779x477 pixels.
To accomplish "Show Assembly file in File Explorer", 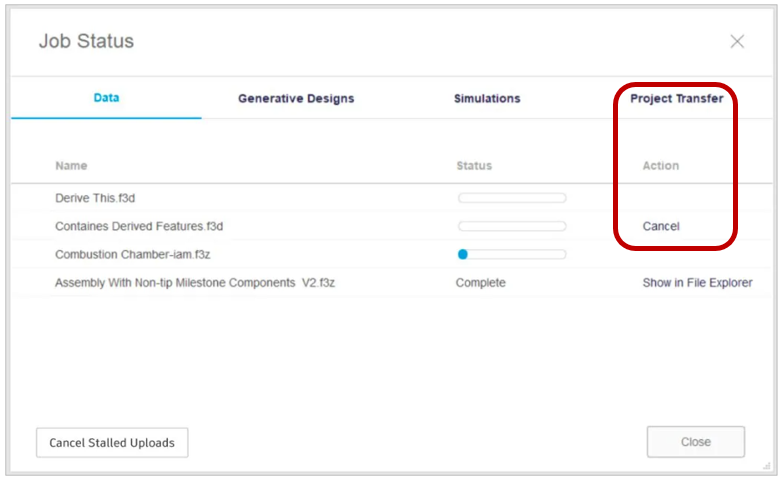I will pos(698,283).
